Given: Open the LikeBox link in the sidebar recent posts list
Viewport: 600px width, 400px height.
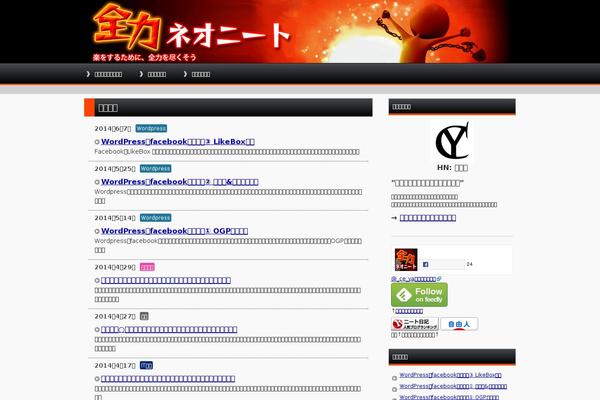Looking at the screenshot, I should coord(450,375).
